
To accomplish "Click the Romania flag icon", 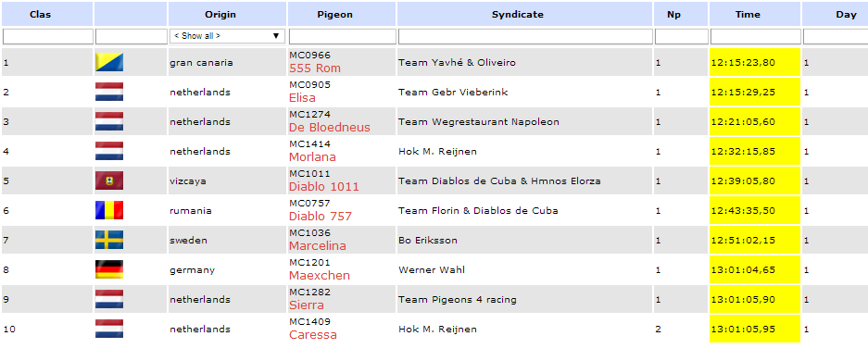I will 109,211.
